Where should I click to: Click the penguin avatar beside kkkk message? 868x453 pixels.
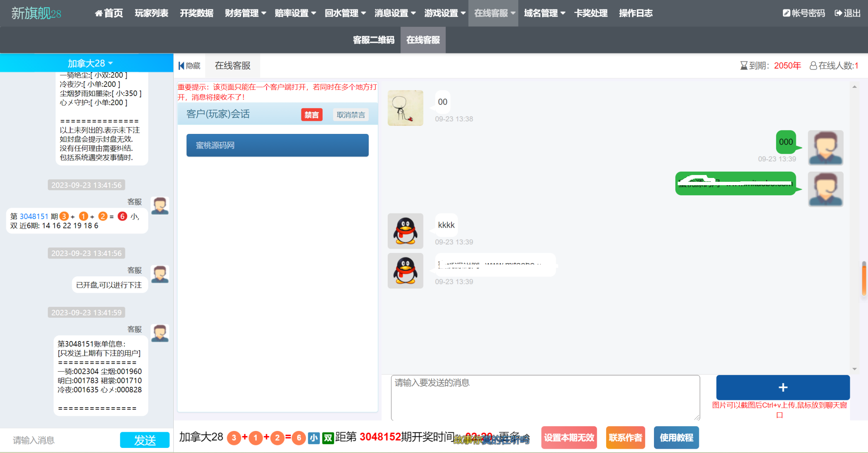coord(405,231)
